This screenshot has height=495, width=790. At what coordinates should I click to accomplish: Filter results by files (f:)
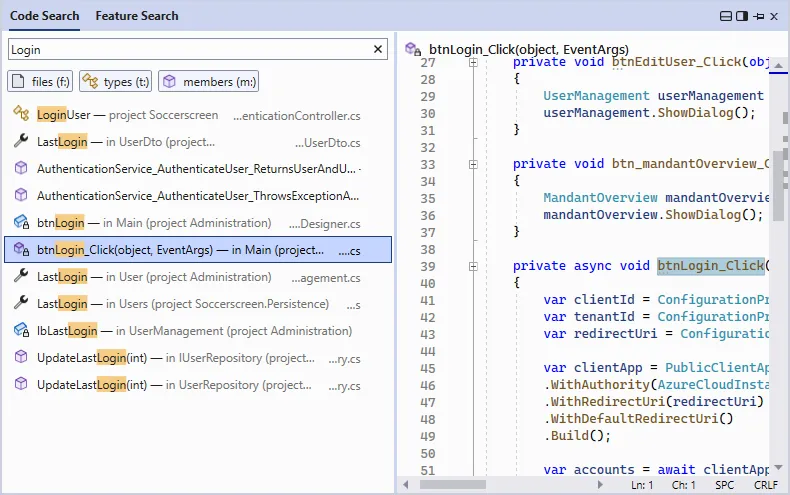[40, 81]
